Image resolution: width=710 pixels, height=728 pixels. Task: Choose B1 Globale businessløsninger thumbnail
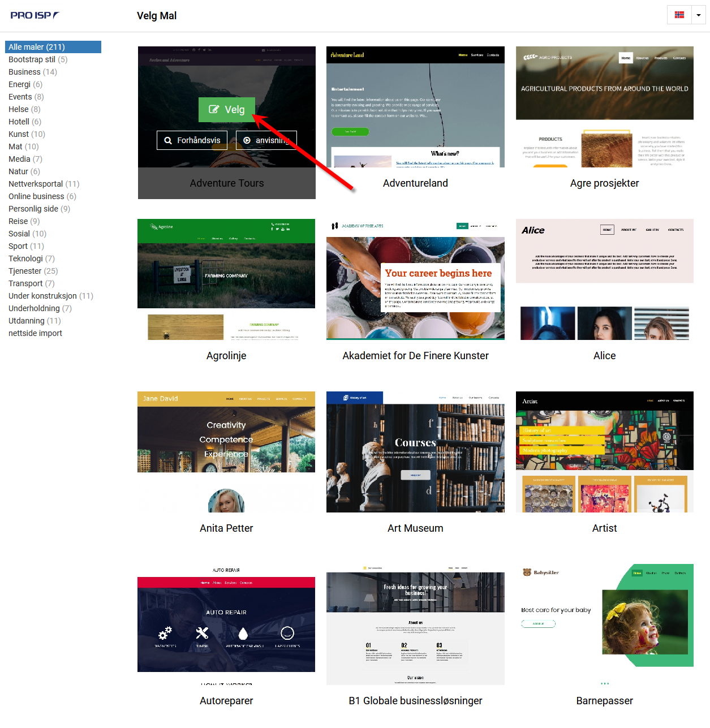[x=415, y=624]
